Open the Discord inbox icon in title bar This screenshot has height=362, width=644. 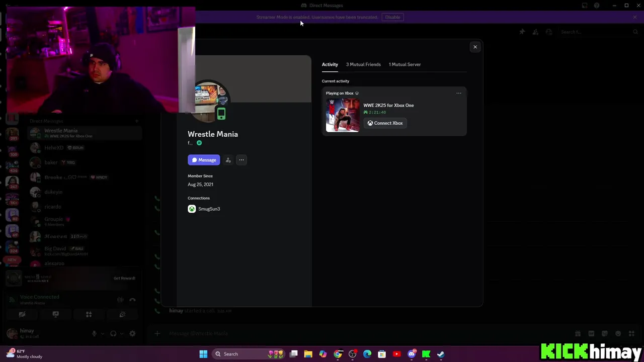tap(585, 6)
